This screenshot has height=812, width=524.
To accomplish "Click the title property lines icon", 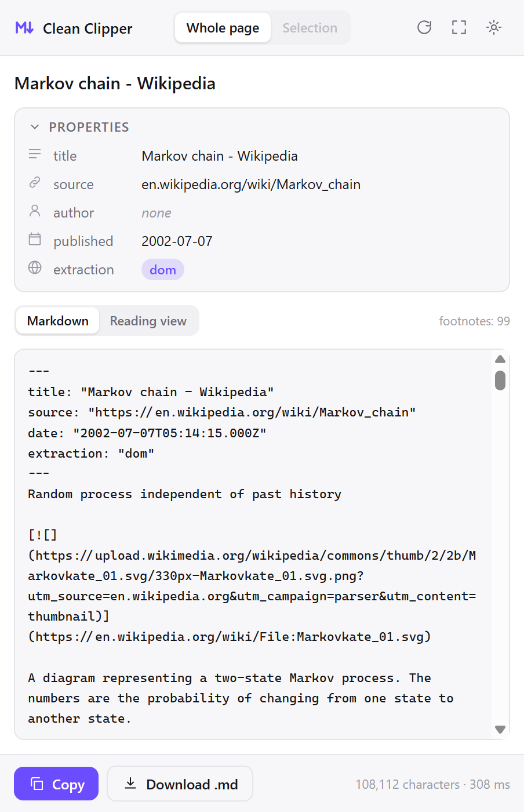I will 35,154.
